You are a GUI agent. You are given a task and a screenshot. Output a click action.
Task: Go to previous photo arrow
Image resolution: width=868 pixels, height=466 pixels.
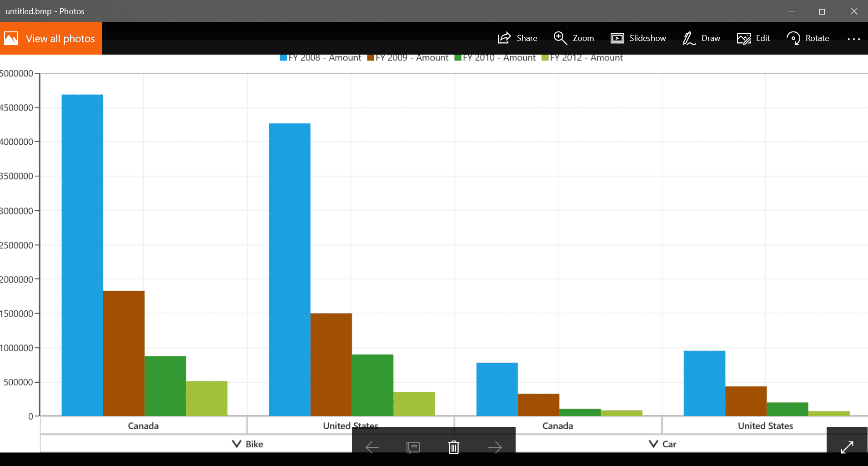click(x=372, y=447)
